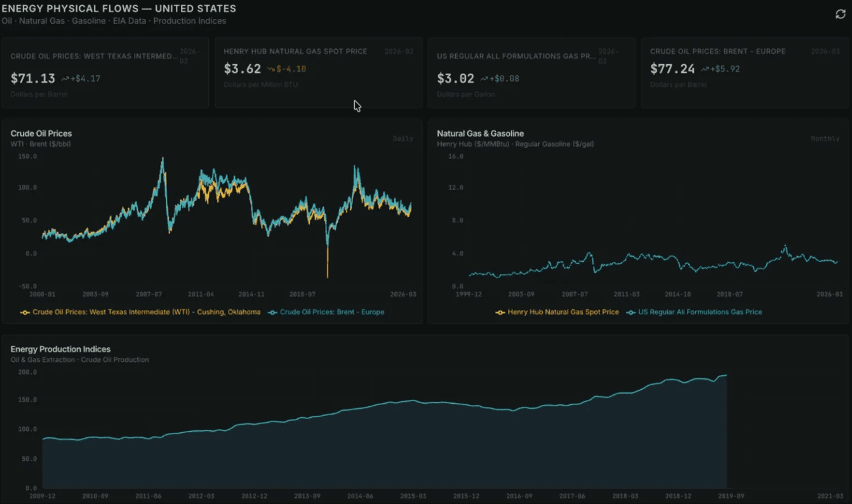Click the 2014-11 mark on the crude oil timeline
The width and height of the screenshot is (852, 504).
(x=251, y=294)
